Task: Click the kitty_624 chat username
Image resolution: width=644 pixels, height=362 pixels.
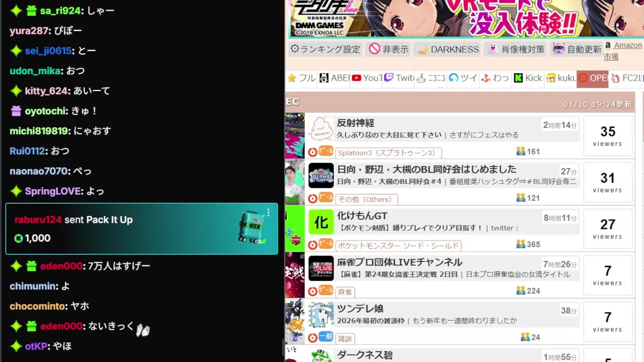Action: click(x=46, y=91)
